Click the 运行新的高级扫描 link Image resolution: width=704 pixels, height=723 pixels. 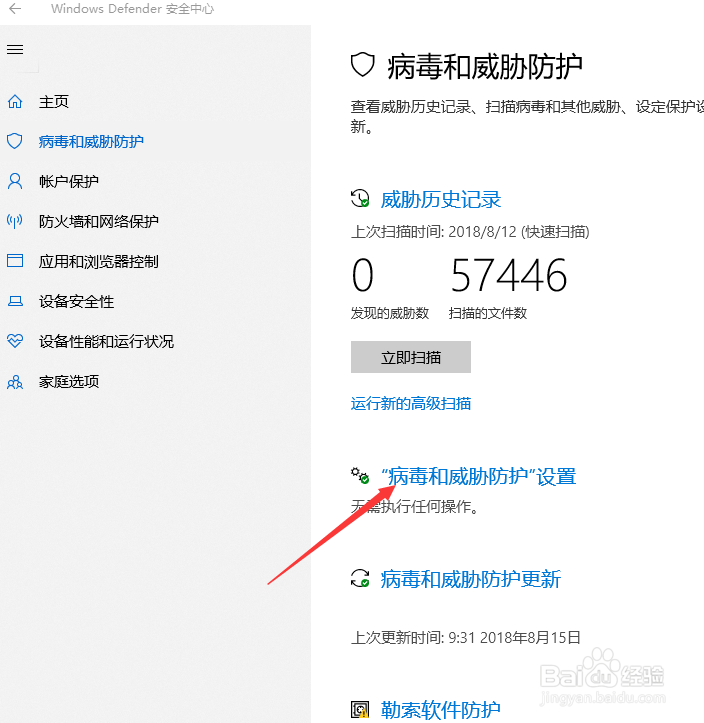pos(411,403)
